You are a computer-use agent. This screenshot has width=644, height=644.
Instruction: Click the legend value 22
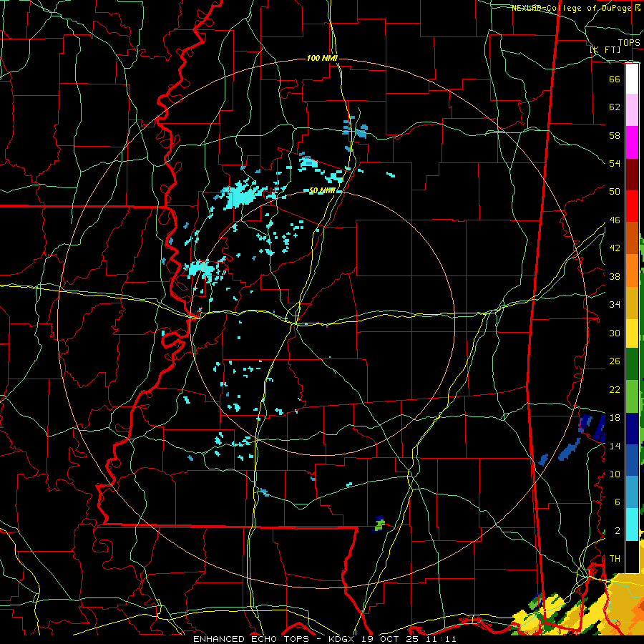(615, 389)
